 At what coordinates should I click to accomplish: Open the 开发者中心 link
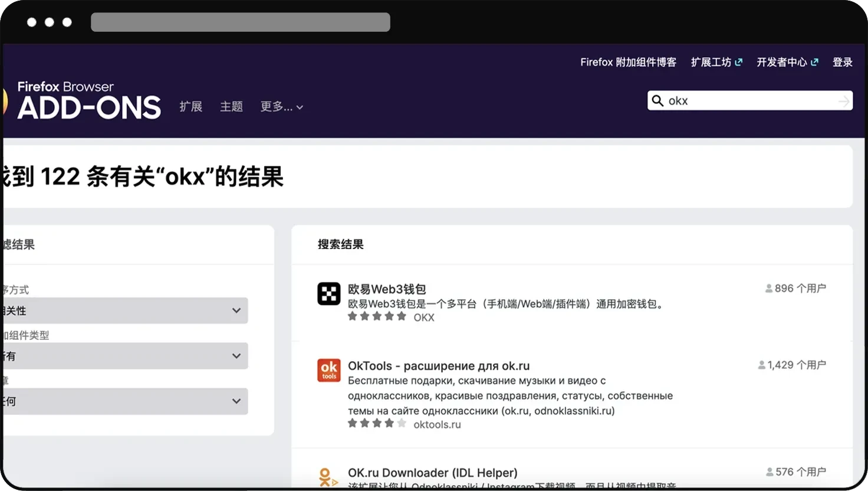[782, 62]
